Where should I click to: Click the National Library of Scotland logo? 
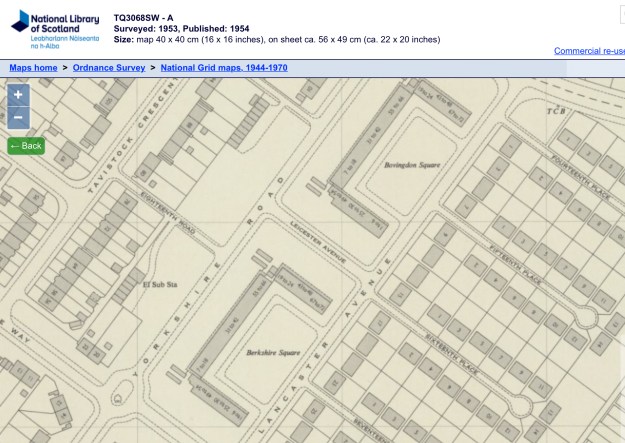click(x=19, y=23)
